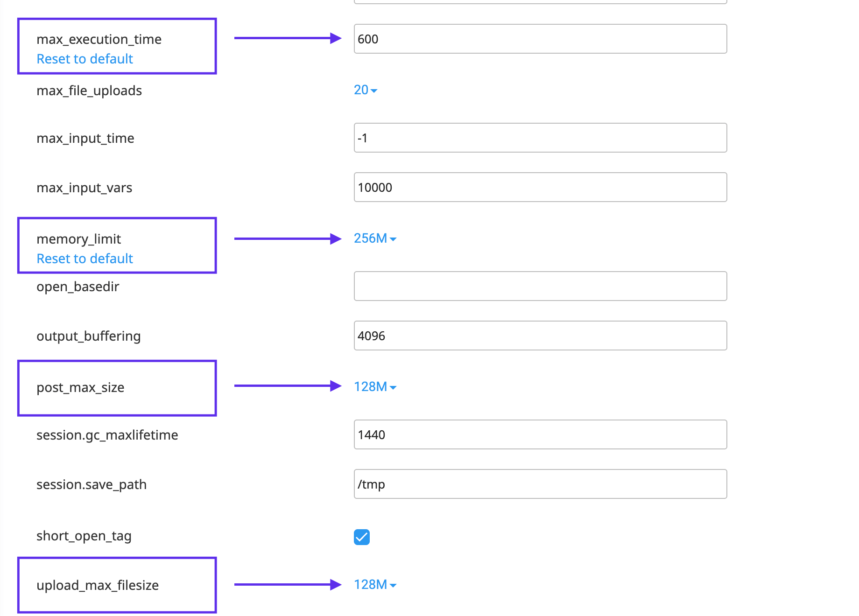Click the post_max_size label text
This screenshot has width=859, height=616.
(x=80, y=387)
